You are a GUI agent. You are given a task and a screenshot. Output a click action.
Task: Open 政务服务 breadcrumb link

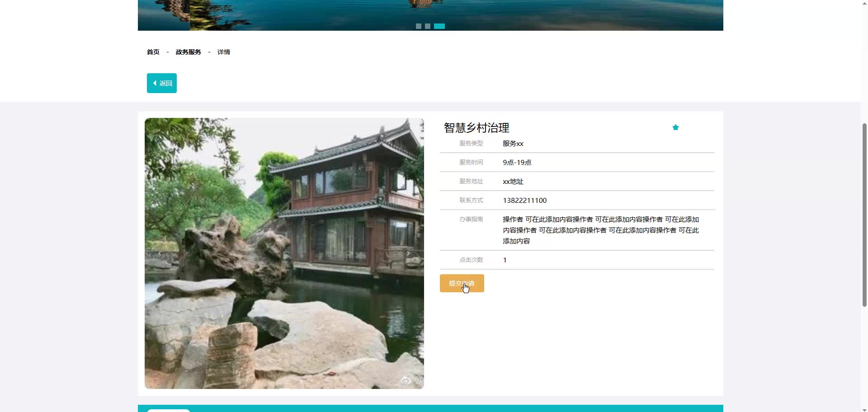[189, 52]
